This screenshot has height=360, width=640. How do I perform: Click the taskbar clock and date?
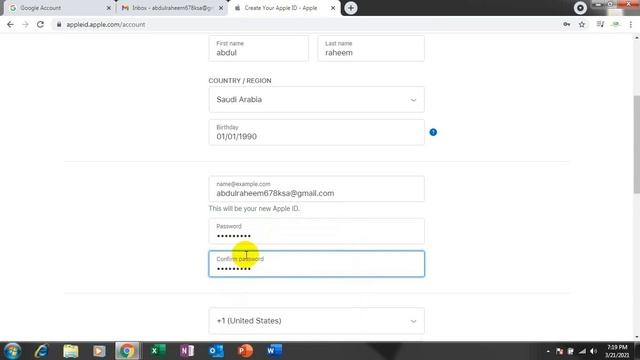click(x=617, y=351)
